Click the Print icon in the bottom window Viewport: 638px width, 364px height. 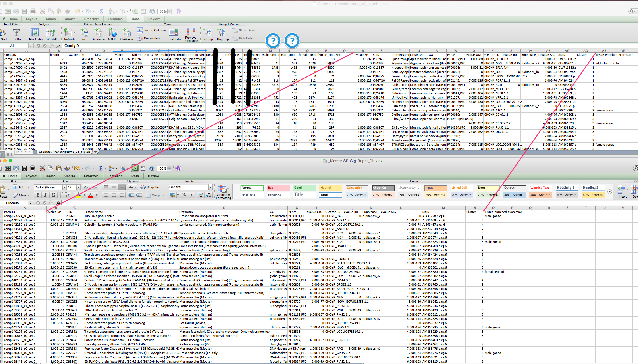coord(33,168)
